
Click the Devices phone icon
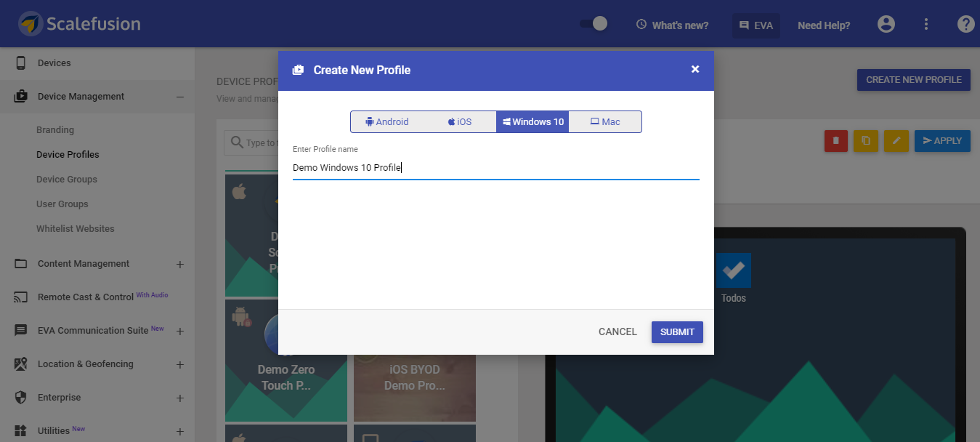coord(21,63)
